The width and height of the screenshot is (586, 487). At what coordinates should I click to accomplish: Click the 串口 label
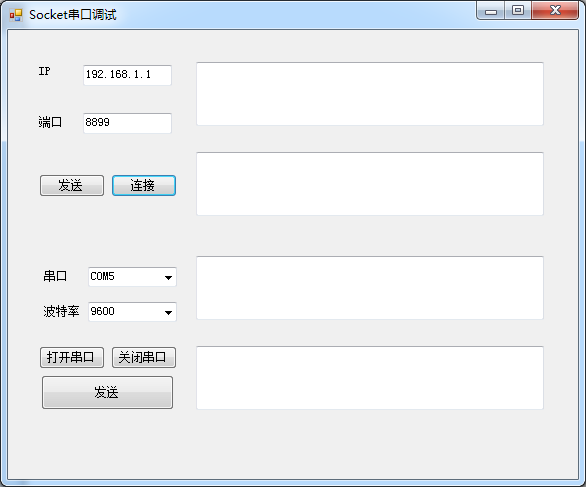click(55, 276)
